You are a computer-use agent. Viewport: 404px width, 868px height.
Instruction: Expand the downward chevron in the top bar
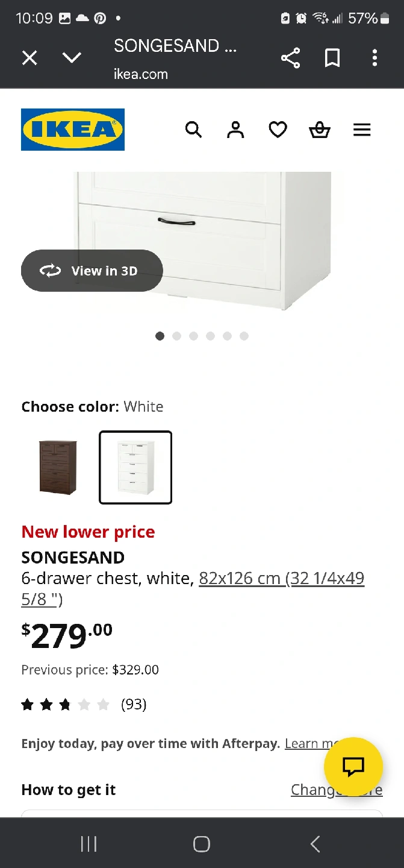[x=72, y=58]
